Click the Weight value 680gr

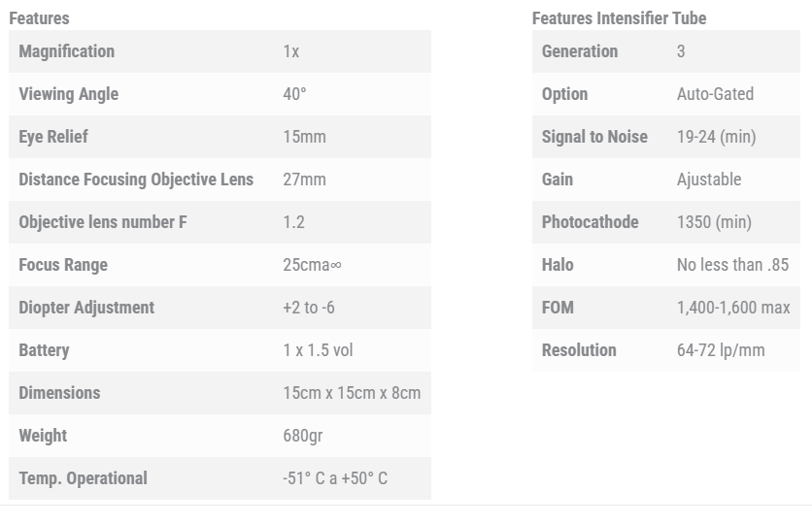coord(302,436)
